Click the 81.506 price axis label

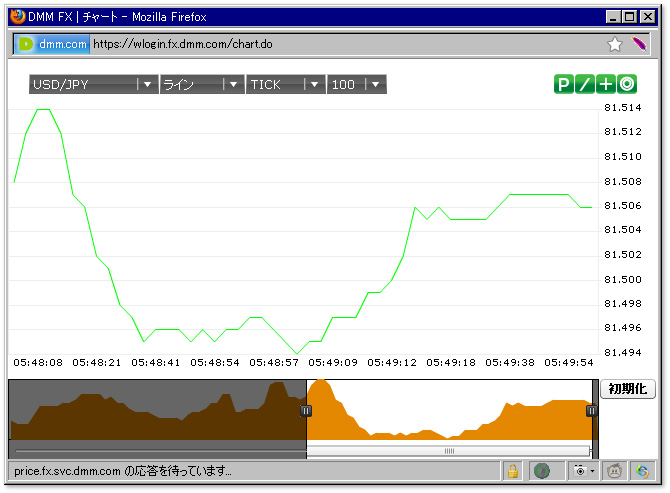coord(623,206)
